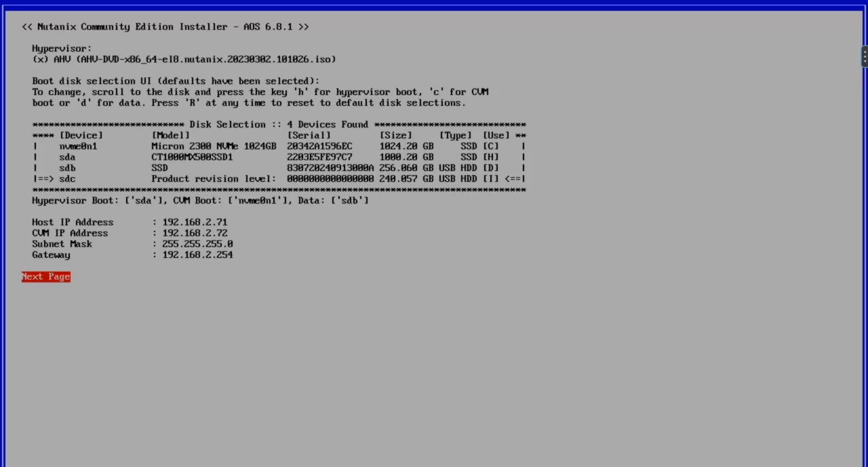Click the [H] use marker for sda
Image resolution: width=868 pixels, height=467 pixels.
pos(490,157)
